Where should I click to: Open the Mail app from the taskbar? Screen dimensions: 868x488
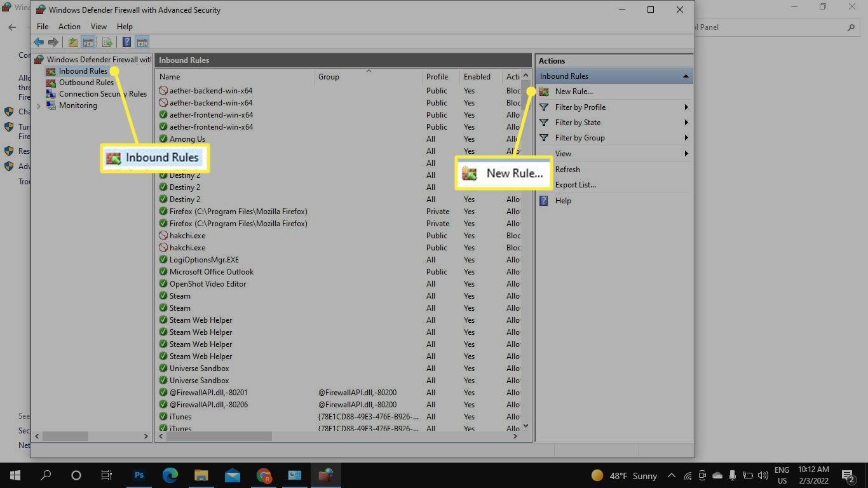pyautogui.click(x=232, y=475)
